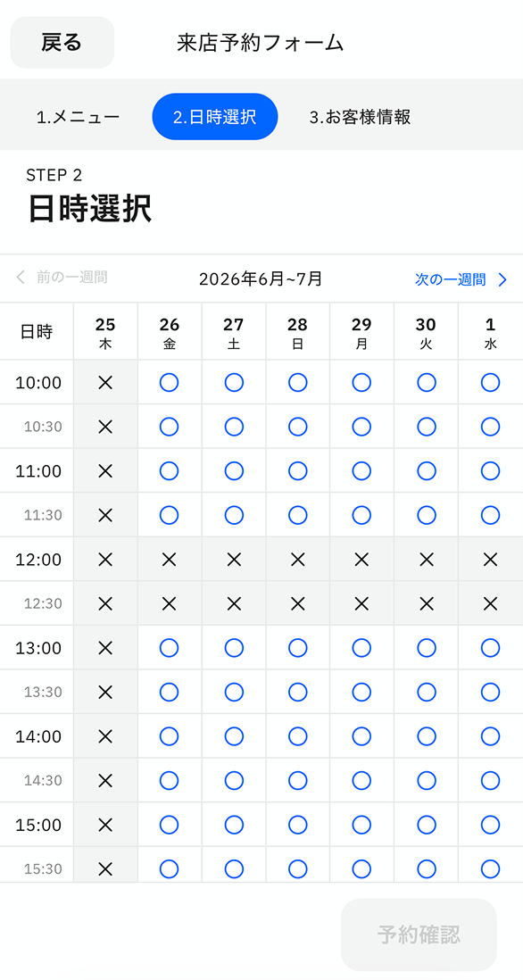Choose the 11:00 circle for Saturday 27

point(234,470)
